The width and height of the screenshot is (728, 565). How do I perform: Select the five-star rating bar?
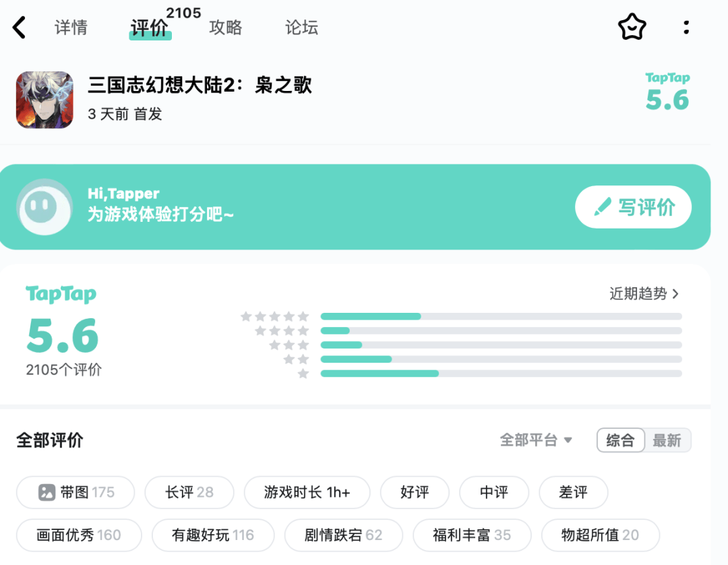coord(501,317)
